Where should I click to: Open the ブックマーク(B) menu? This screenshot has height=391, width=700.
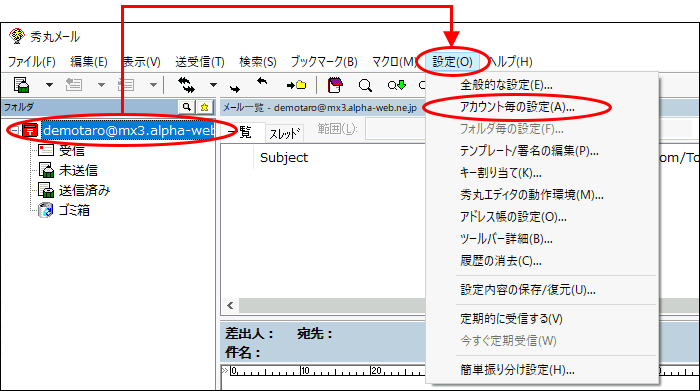coord(324,62)
